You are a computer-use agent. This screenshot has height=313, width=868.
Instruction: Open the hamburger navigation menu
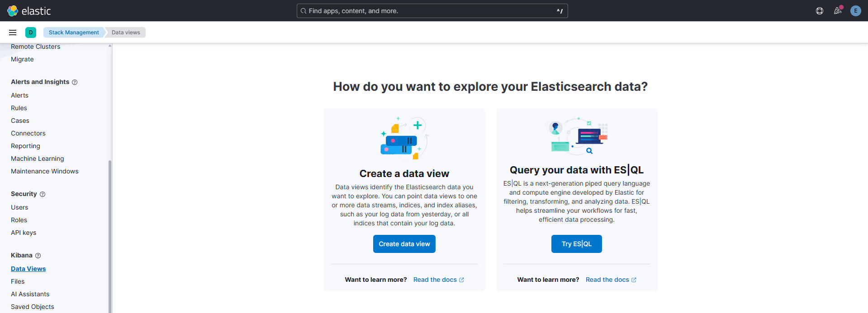[13, 33]
